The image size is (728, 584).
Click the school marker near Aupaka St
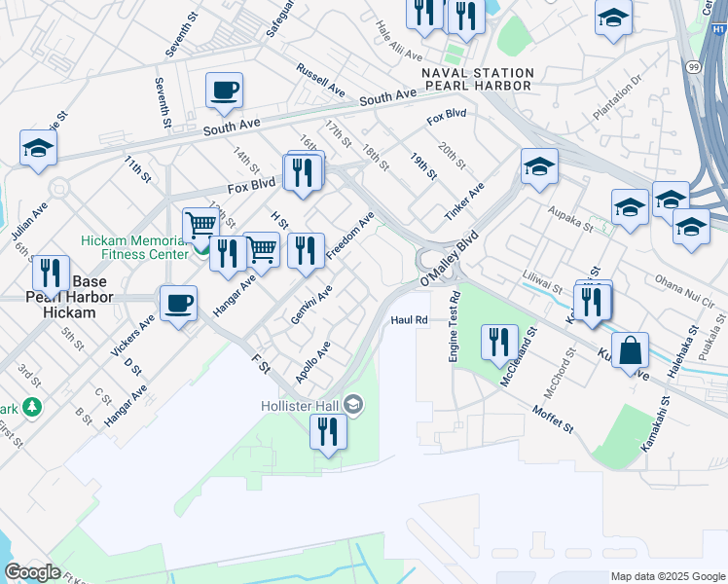(x=630, y=209)
